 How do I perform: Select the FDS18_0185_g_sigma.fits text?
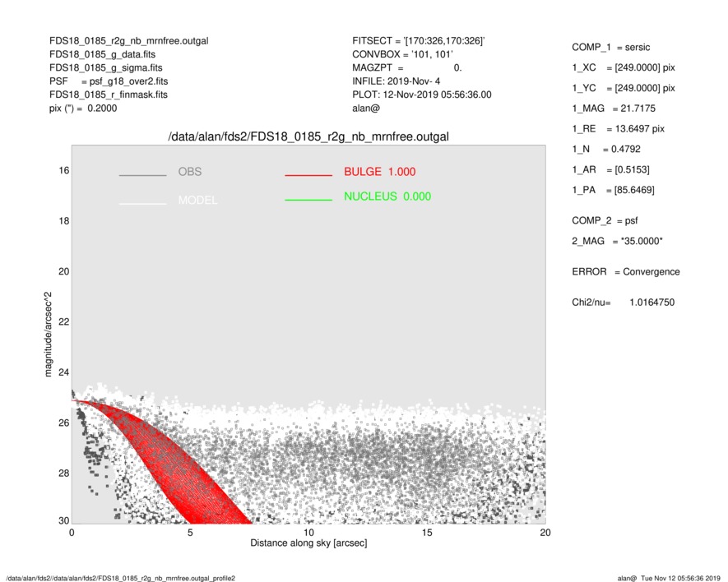coord(106,67)
